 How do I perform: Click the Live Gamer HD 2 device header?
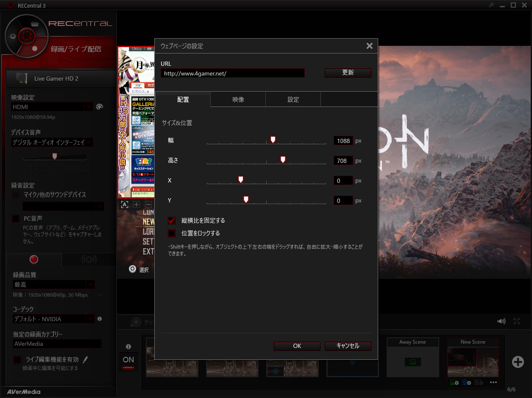click(x=61, y=78)
